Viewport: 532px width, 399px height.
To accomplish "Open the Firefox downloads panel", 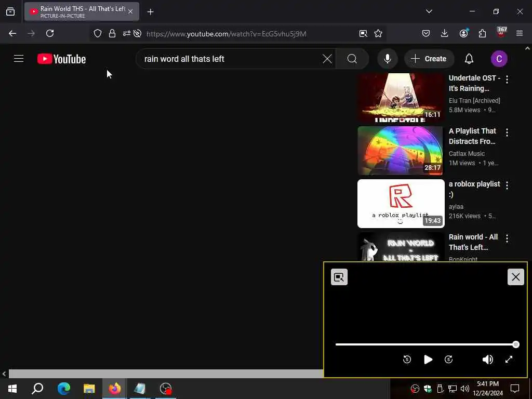I will tap(445, 33).
